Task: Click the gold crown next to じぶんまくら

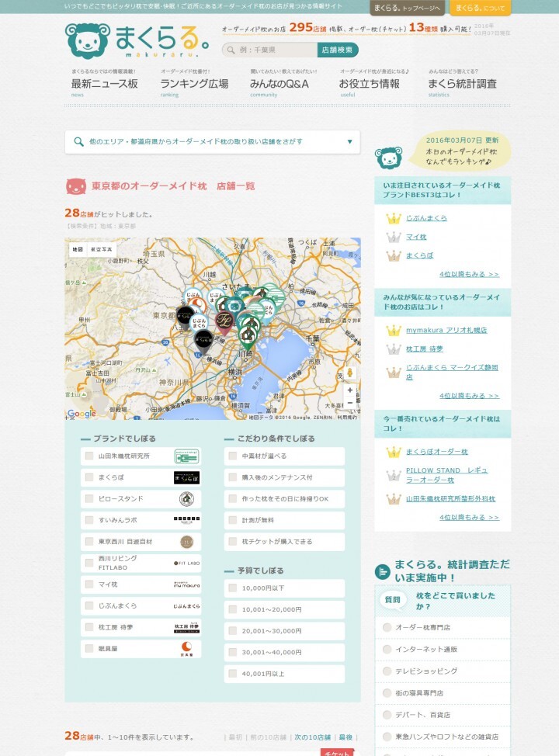Action: 394,218
